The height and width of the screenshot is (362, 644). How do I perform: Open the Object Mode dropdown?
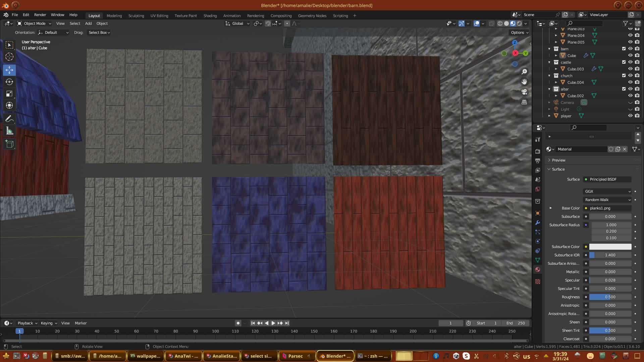coord(34,23)
